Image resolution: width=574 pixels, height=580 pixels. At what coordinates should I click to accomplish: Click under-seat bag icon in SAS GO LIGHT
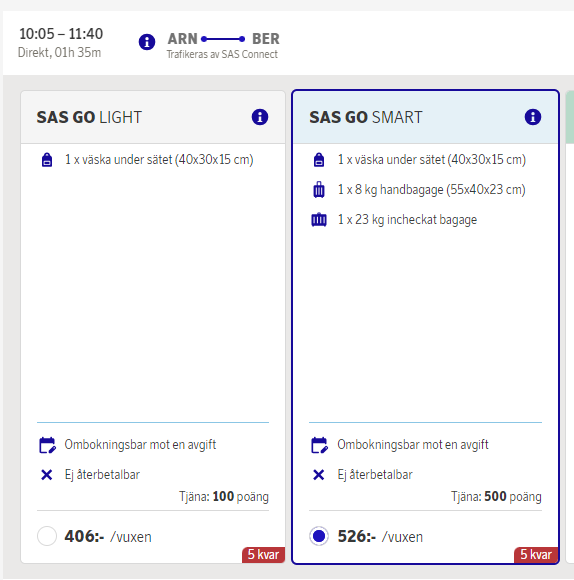47,160
